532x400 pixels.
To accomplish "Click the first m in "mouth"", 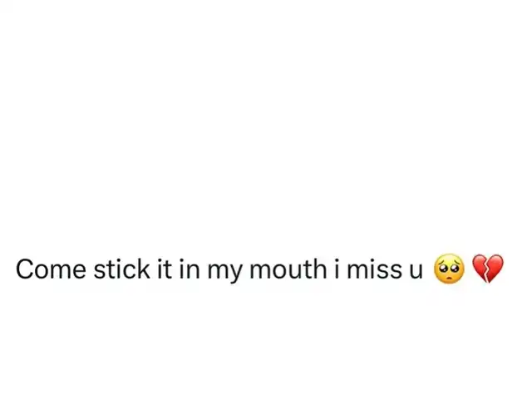I will pyautogui.click(x=260, y=272).
